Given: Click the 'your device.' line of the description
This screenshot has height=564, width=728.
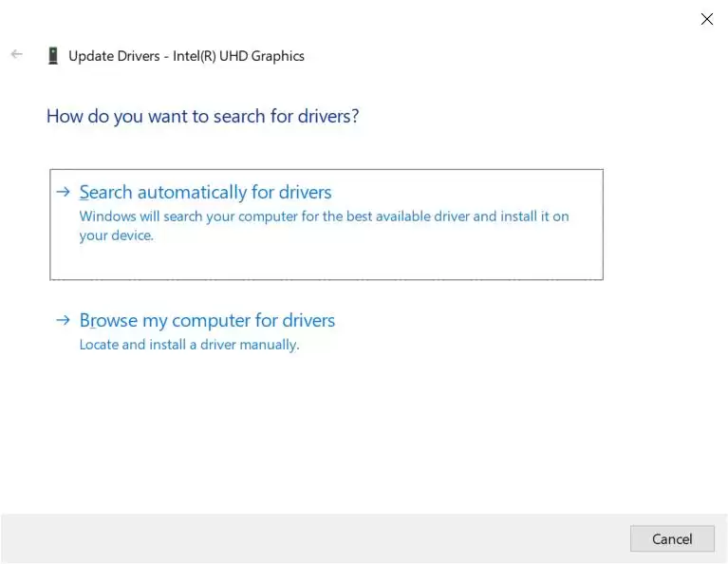Looking at the screenshot, I should [x=116, y=235].
